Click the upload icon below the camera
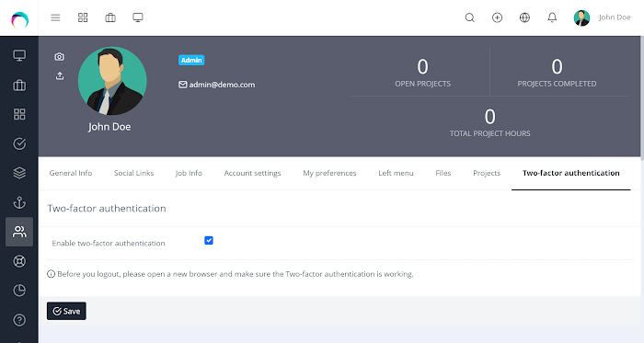The image size is (644, 343). pyautogui.click(x=60, y=76)
